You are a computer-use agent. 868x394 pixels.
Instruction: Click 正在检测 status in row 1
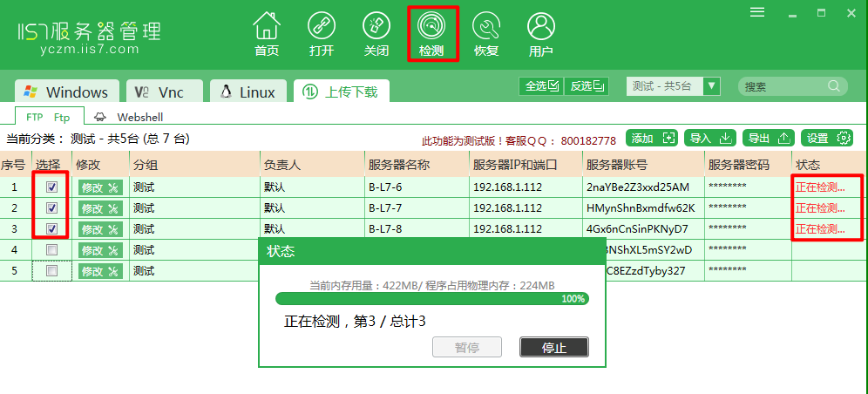click(x=820, y=187)
